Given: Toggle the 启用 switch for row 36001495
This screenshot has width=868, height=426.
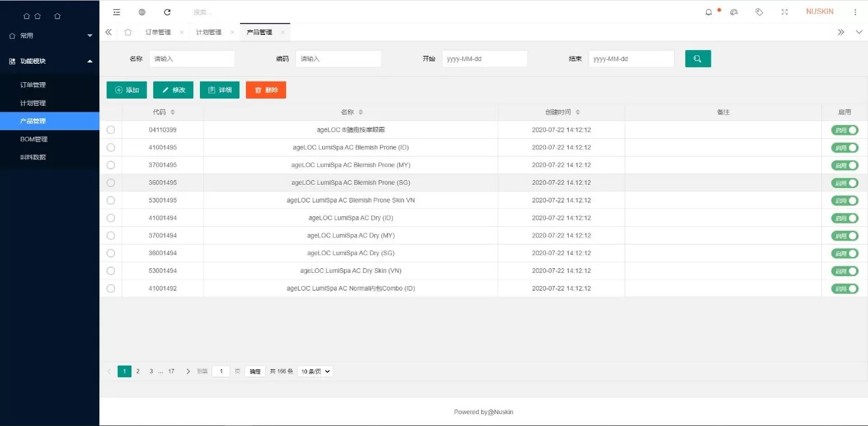Looking at the screenshot, I should coord(845,183).
